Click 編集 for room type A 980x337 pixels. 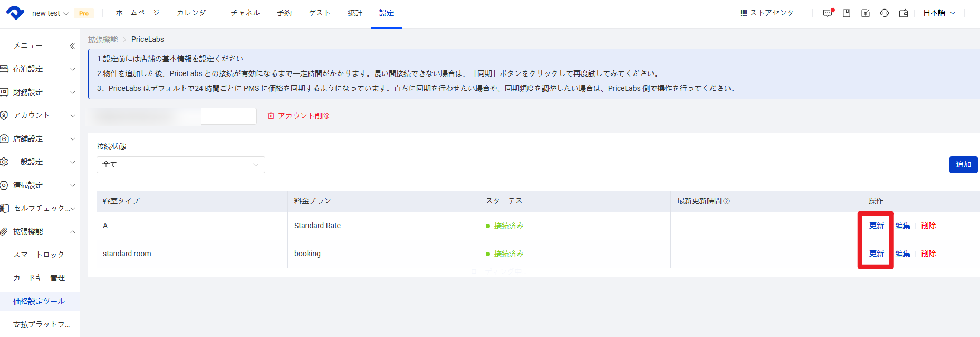click(903, 226)
